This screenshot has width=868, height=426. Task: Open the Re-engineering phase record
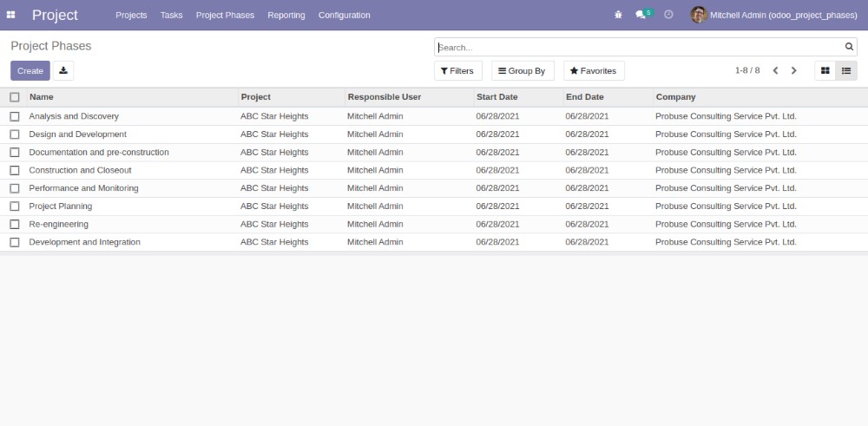click(59, 224)
